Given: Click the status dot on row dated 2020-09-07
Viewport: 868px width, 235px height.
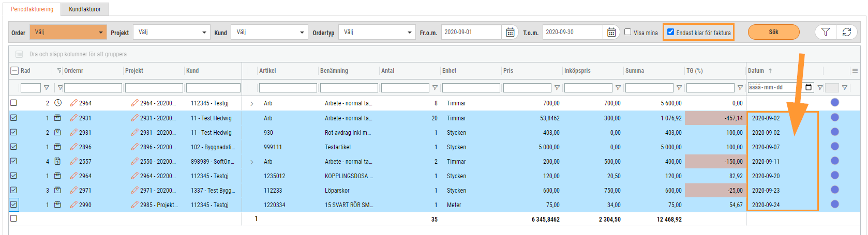Looking at the screenshot, I should tap(834, 146).
